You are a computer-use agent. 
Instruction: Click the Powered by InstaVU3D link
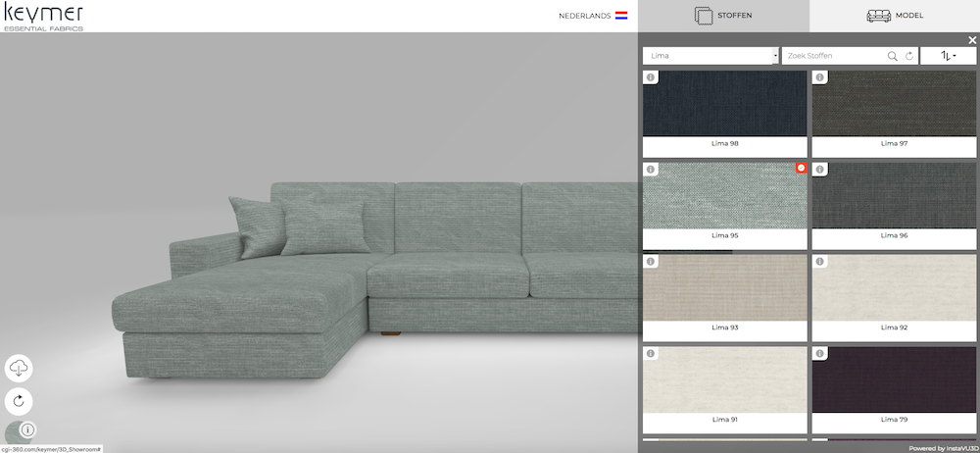(x=943, y=448)
